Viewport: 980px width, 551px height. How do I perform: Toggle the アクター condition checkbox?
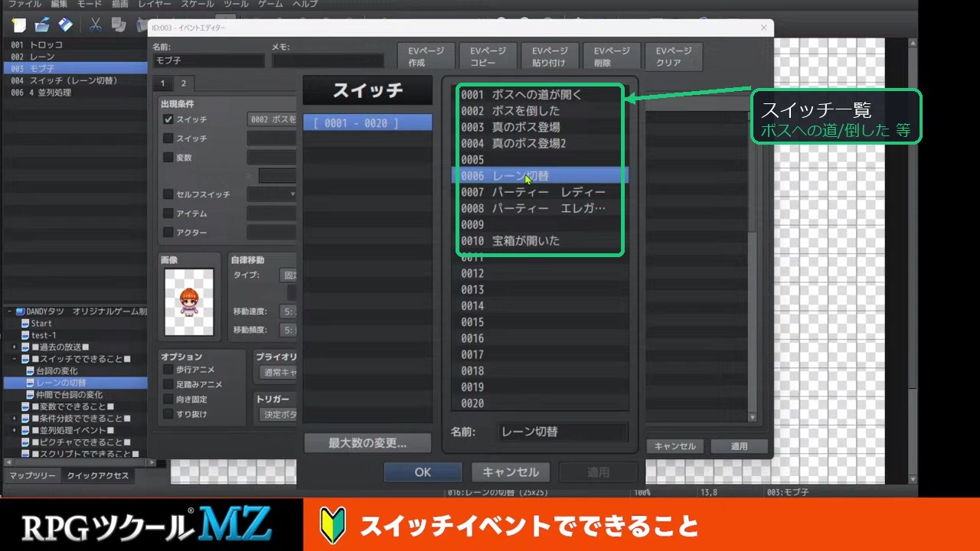[168, 233]
